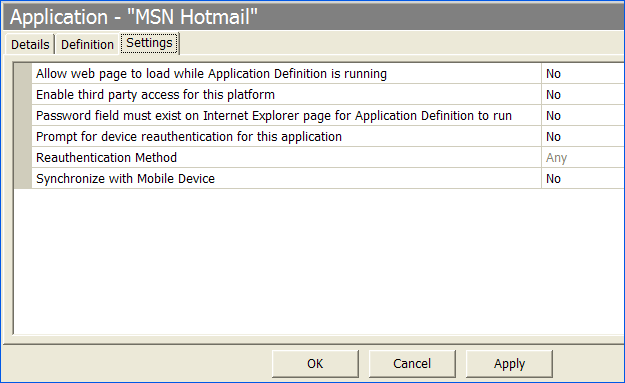Change the No value for Password field must exist
The image size is (625, 383).
point(583,116)
